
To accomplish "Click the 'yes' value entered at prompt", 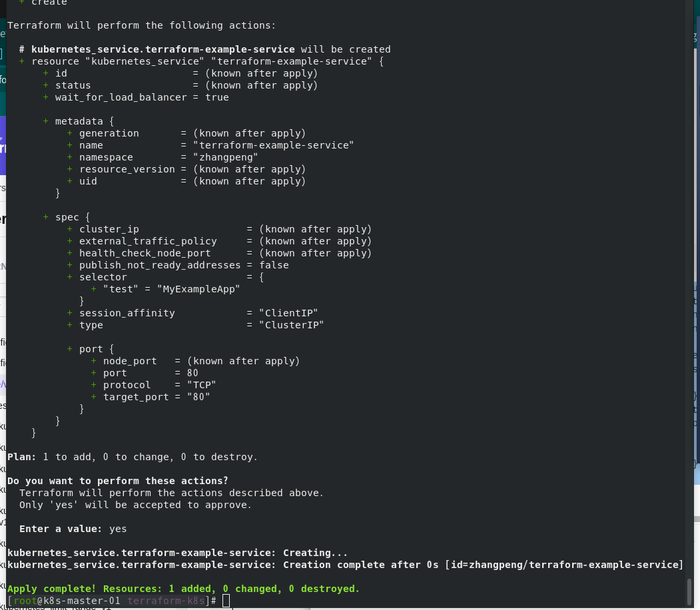I will pos(118,529).
